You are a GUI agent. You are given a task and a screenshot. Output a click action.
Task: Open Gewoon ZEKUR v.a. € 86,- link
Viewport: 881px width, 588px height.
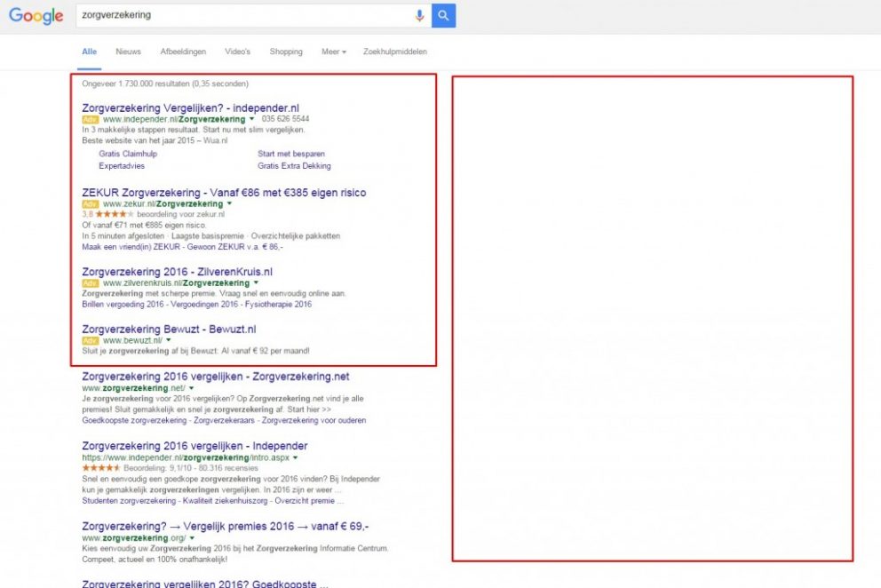click(234, 247)
